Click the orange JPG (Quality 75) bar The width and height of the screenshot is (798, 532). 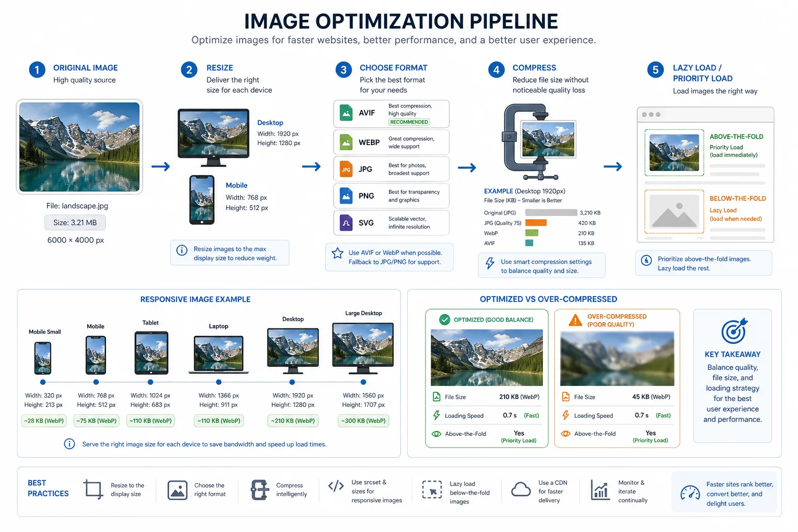(536, 223)
